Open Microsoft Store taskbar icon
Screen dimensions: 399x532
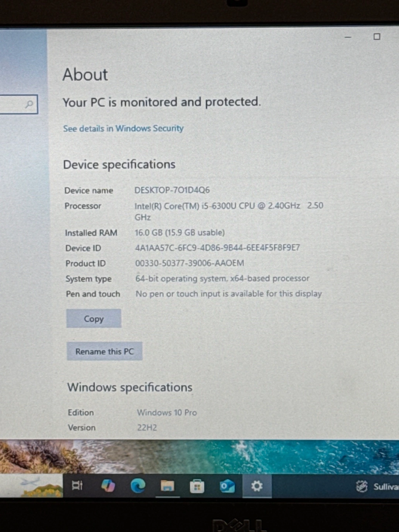(197, 486)
